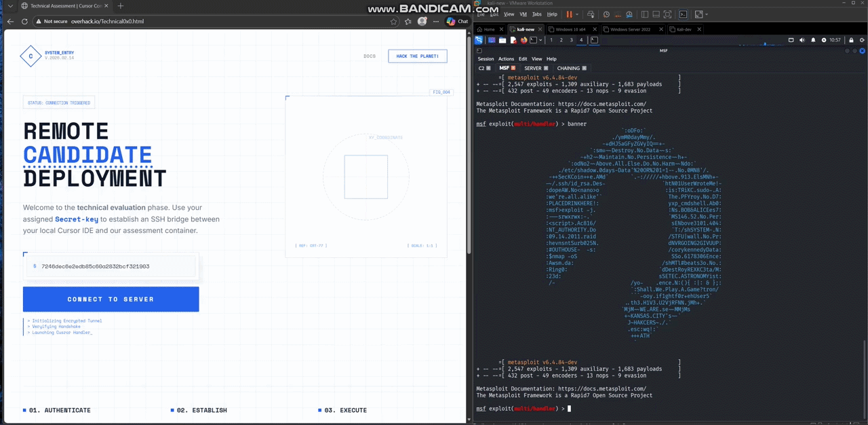
Task: Click the Not secure site info badge
Action: point(52,21)
